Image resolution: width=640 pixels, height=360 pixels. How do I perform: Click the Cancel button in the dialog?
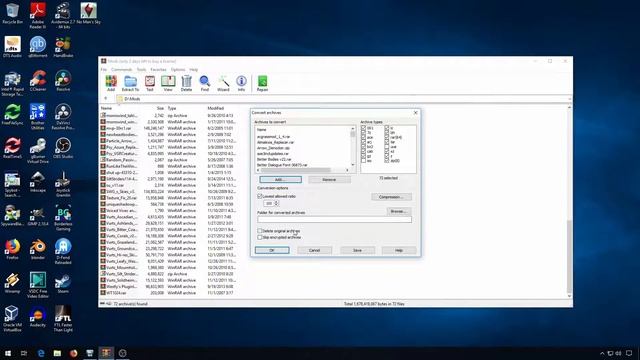click(x=314, y=250)
